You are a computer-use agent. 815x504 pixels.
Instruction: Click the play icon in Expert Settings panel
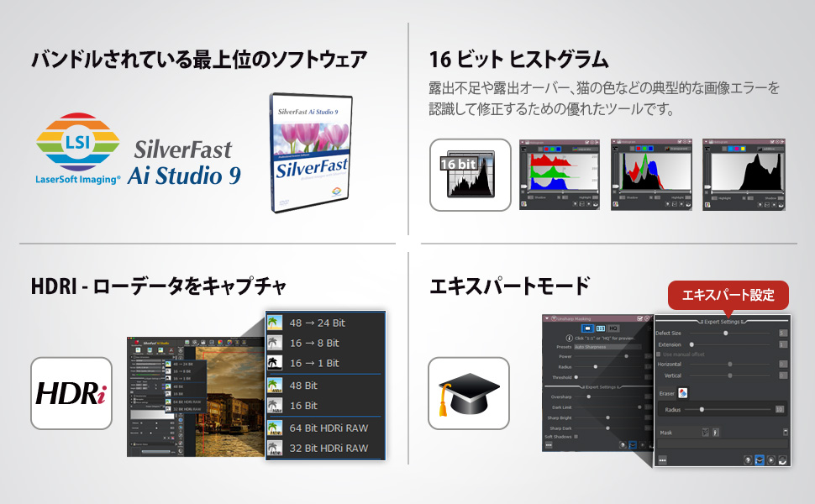[x=770, y=459]
